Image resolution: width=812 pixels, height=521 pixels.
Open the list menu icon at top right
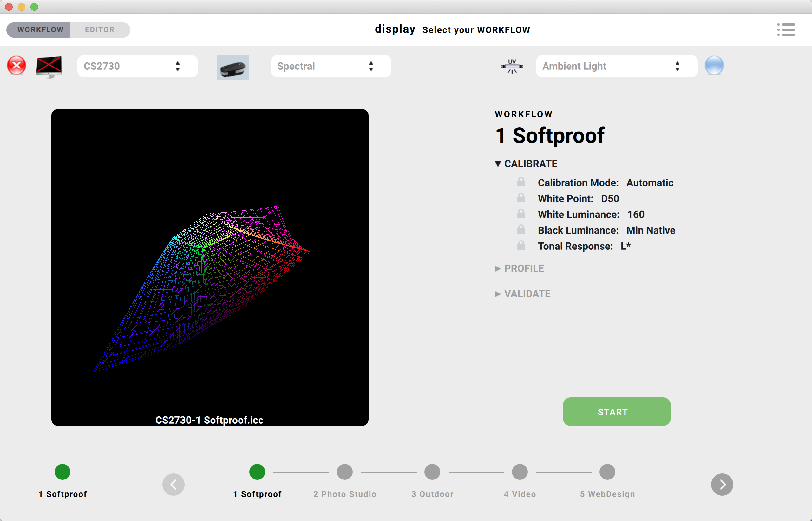pyautogui.click(x=786, y=30)
